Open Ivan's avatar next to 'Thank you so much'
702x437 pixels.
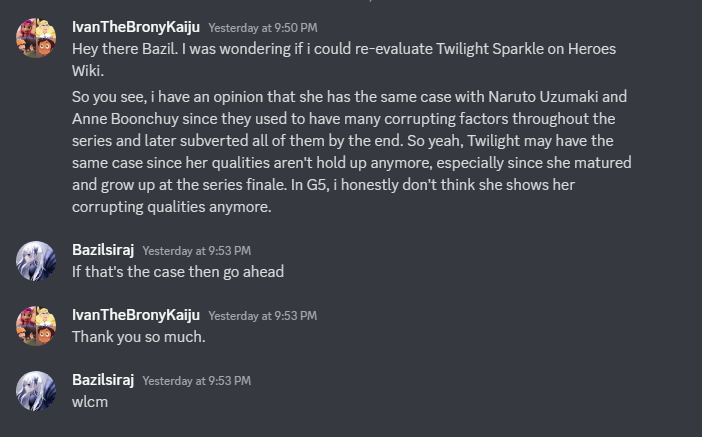(x=36, y=326)
